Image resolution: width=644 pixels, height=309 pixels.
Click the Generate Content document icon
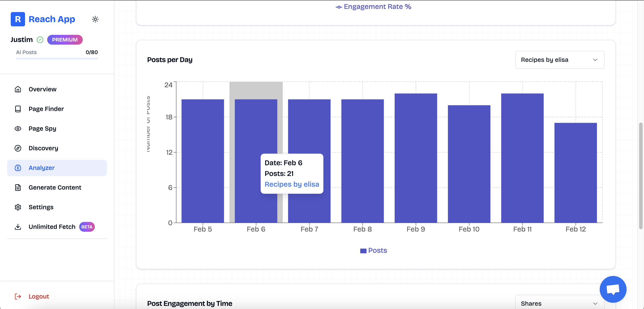click(18, 188)
